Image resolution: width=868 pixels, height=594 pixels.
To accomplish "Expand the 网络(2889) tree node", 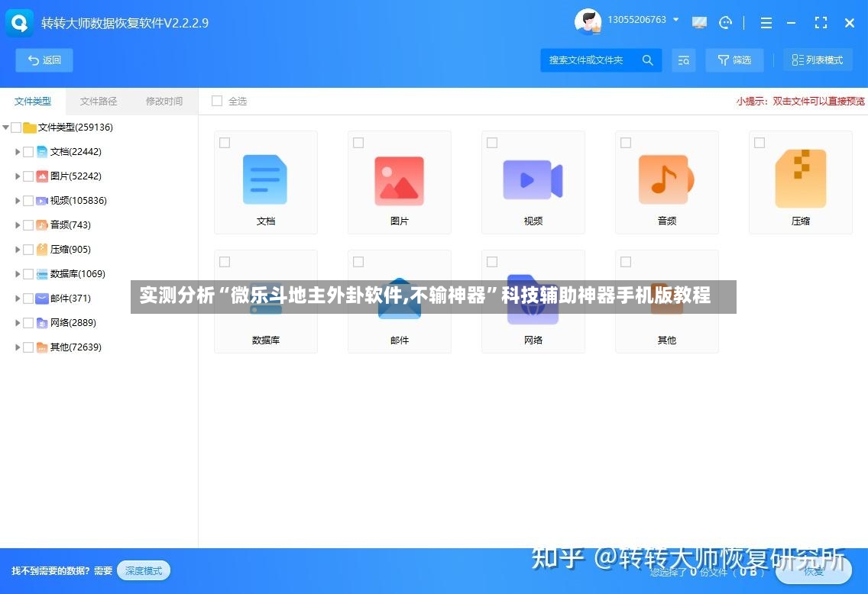I will 18,322.
